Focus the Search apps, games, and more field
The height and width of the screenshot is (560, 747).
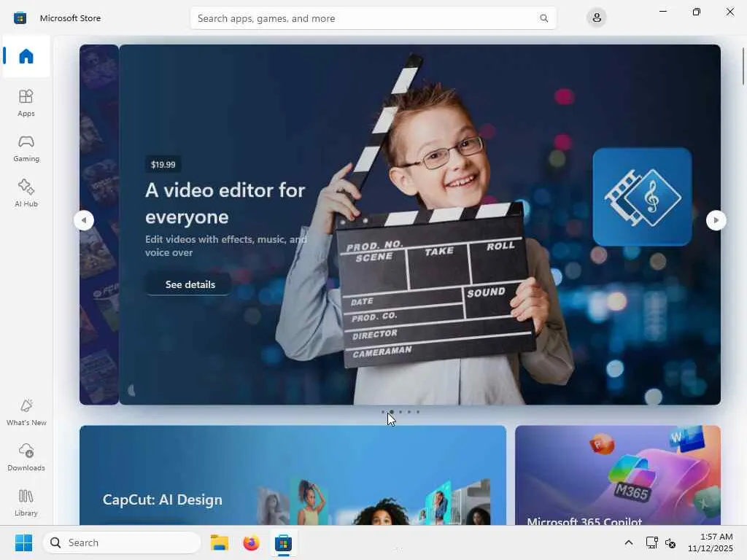click(x=373, y=18)
